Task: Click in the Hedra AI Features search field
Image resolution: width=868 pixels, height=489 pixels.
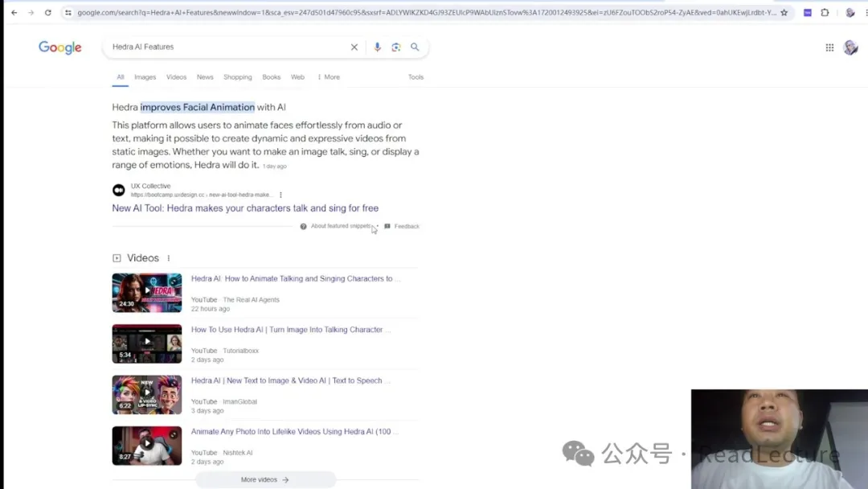Action: point(225,47)
